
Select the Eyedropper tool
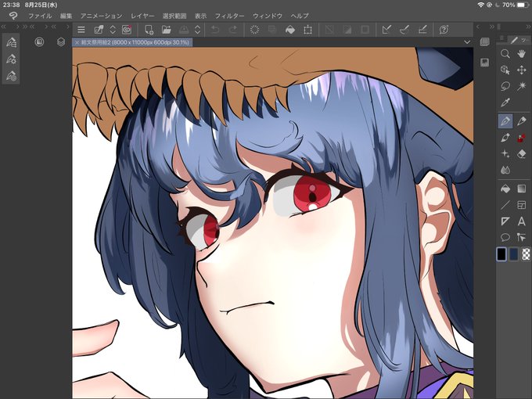pos(505,102)
